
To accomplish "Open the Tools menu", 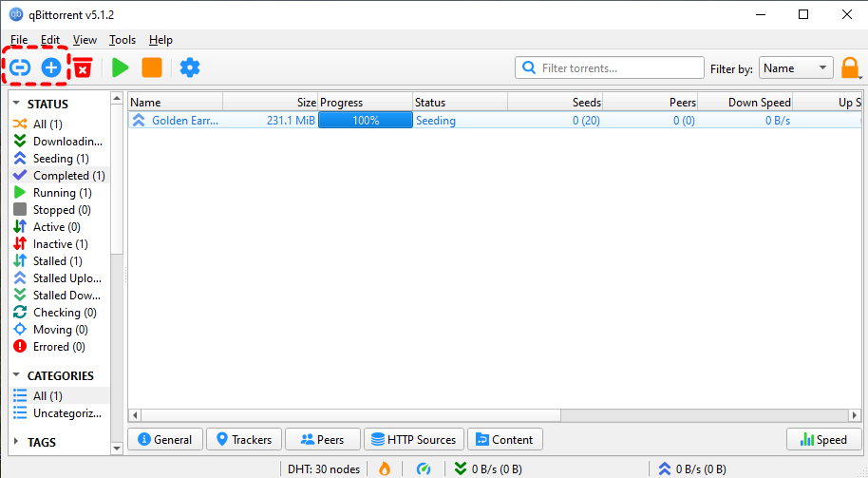I will (123, 40).
